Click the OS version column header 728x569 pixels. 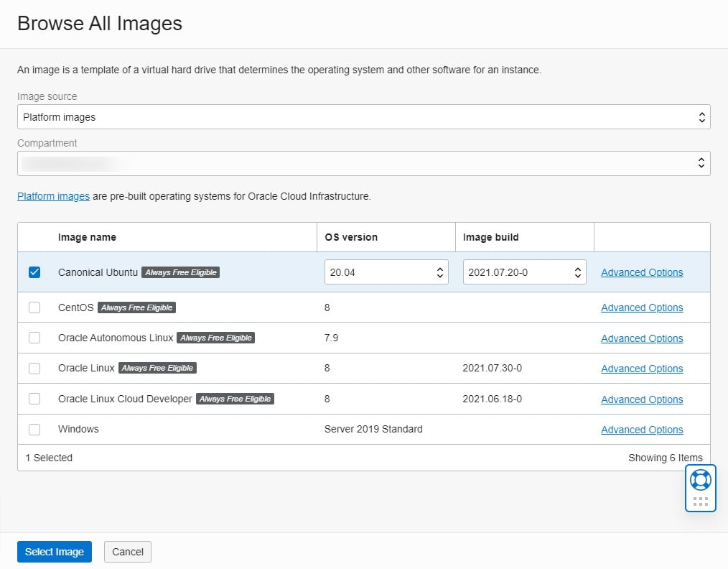[351, 237]
